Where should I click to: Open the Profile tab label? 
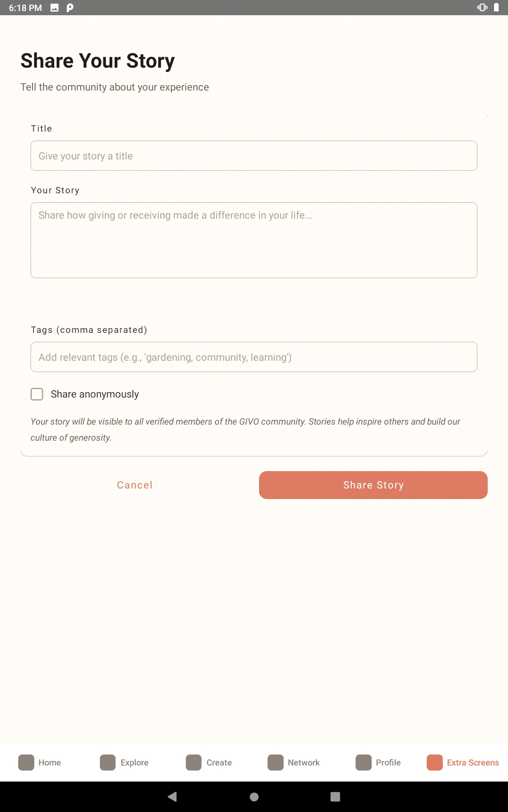click(388, 763)
